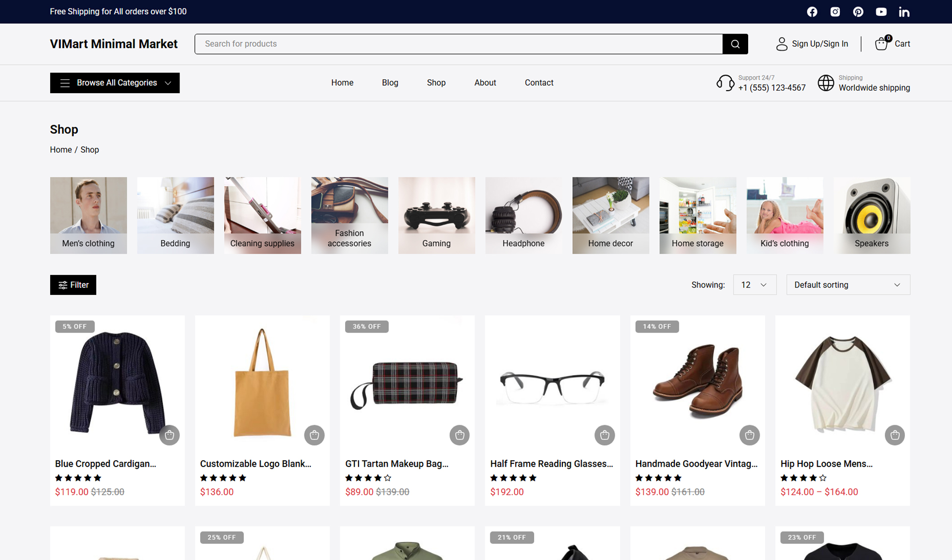Image resolution: width=952 pixels, height=560 pixels.
Task: Click the search magnifier icon
Action: tap(735, 44)
